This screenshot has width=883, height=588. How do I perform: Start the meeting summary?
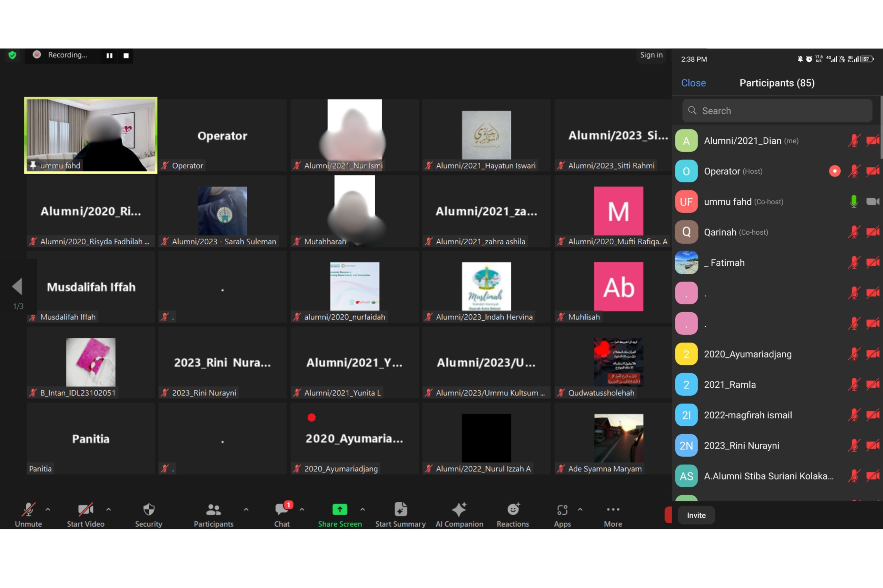(400, 510)
